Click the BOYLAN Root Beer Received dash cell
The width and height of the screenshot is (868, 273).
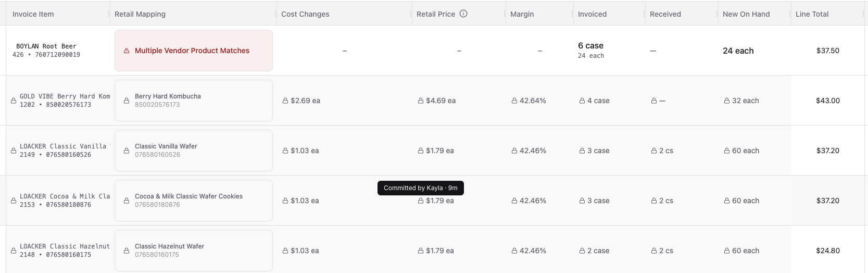[x=653, y=51]
